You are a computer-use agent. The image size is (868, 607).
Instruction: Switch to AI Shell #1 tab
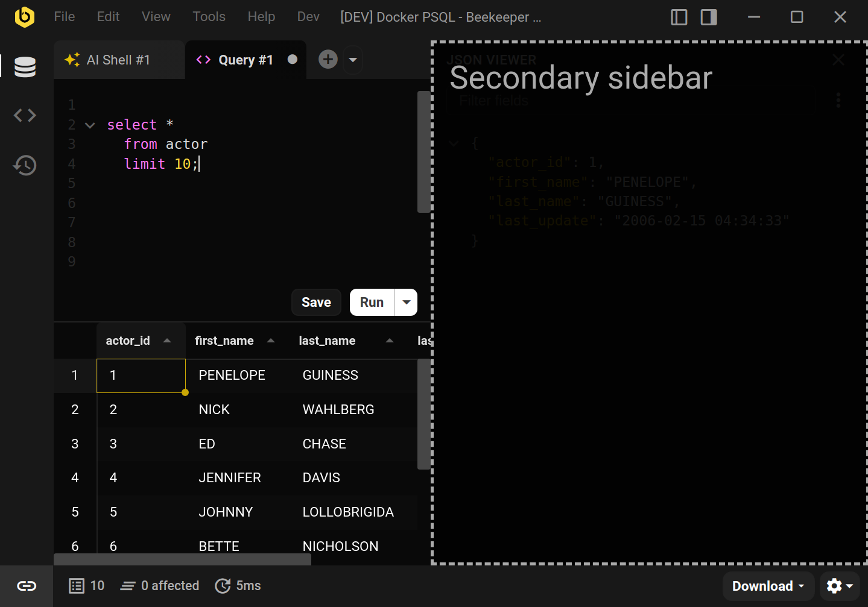[118, 60]
